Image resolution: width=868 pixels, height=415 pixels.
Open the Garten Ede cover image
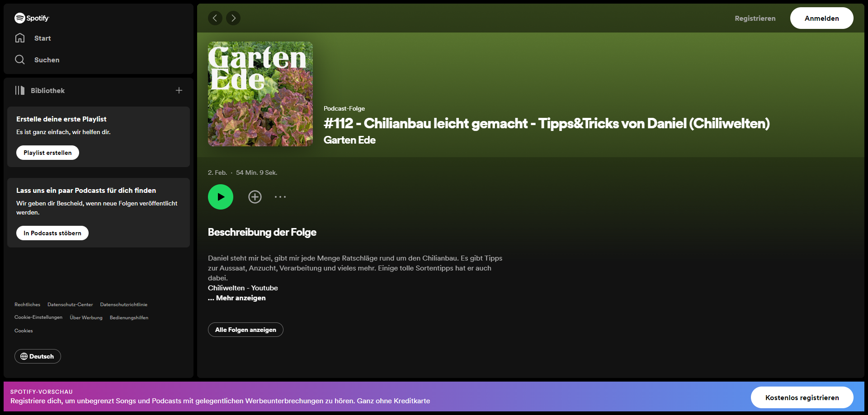point(260,94)
